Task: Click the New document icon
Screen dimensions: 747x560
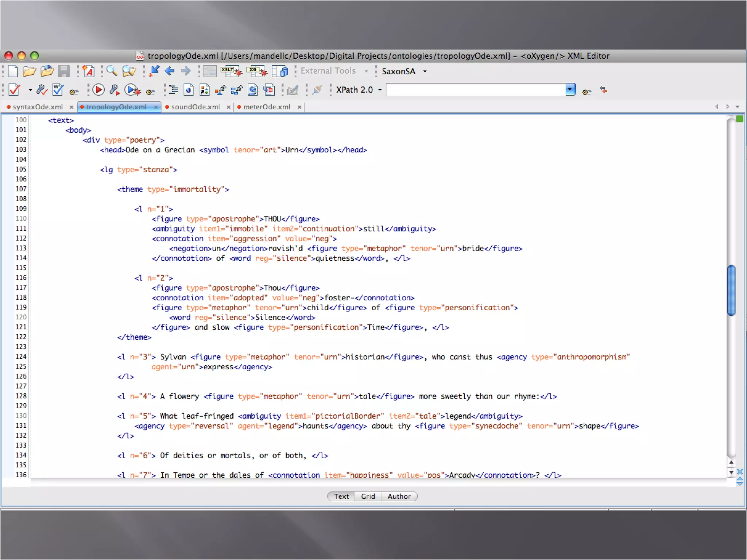Action: click(x=13, y=71)
